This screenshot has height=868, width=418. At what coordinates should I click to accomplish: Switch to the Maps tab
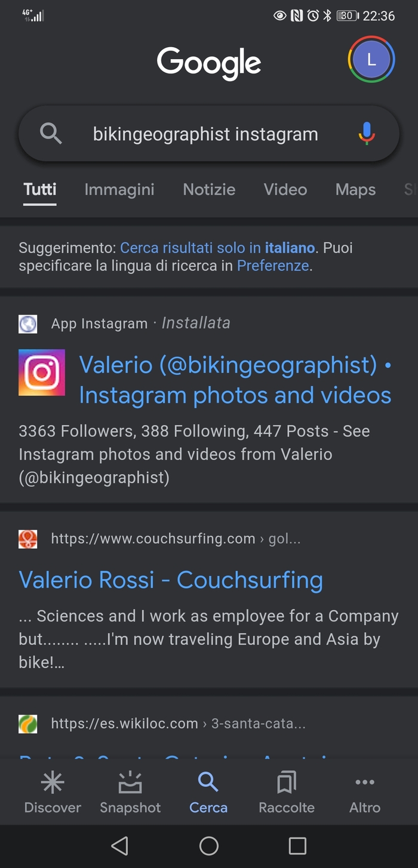(x=355, y=190)
